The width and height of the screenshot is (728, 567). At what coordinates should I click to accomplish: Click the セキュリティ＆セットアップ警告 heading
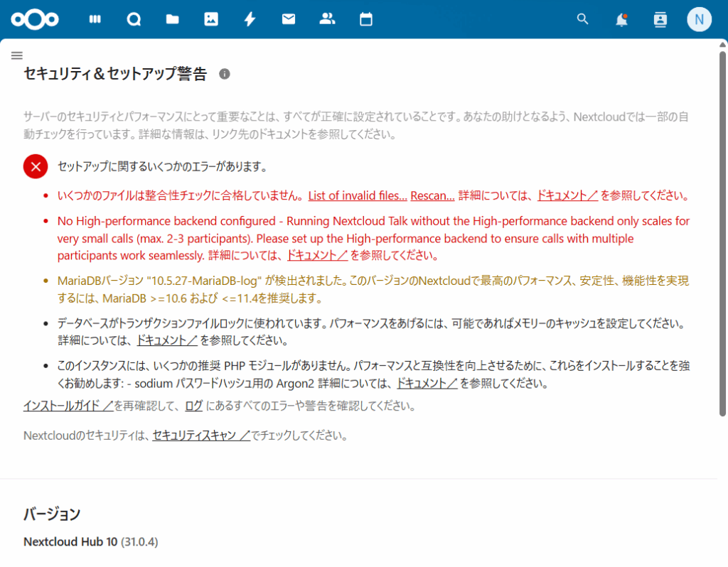point(115,74)
